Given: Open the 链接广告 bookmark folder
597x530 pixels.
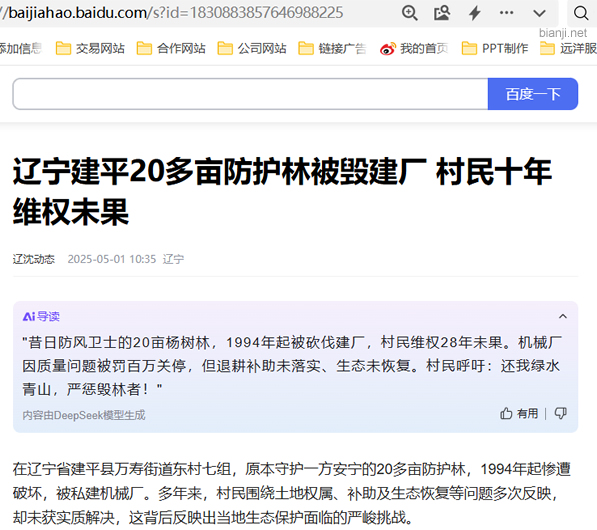Looking at the screenshot, I should click(x=332, y=48).
